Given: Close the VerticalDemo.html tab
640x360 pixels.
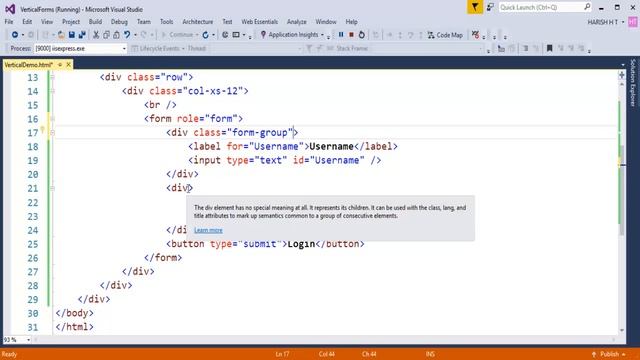Looking at the screenshot, I should point(69,64).
